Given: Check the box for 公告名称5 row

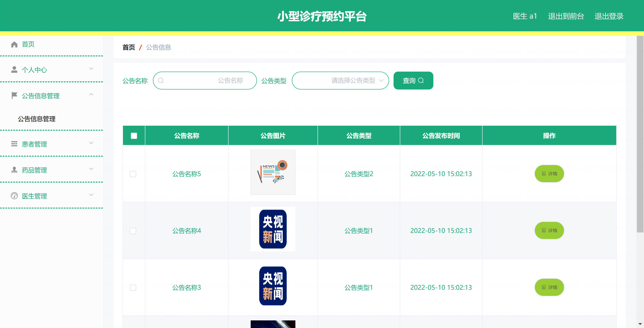Looking at the screenshot, I should pyautogui.click(x=133, y=174).
